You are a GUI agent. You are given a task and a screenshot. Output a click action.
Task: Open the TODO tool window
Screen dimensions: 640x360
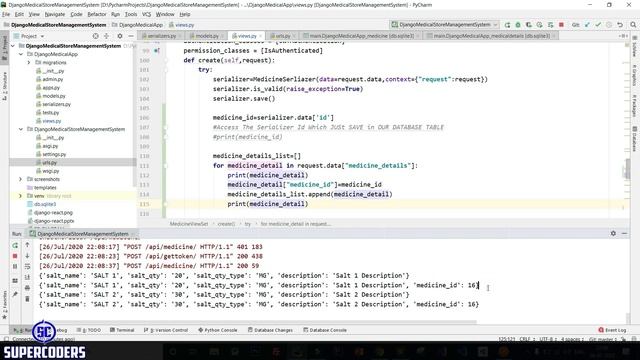[x=89, y=330]
